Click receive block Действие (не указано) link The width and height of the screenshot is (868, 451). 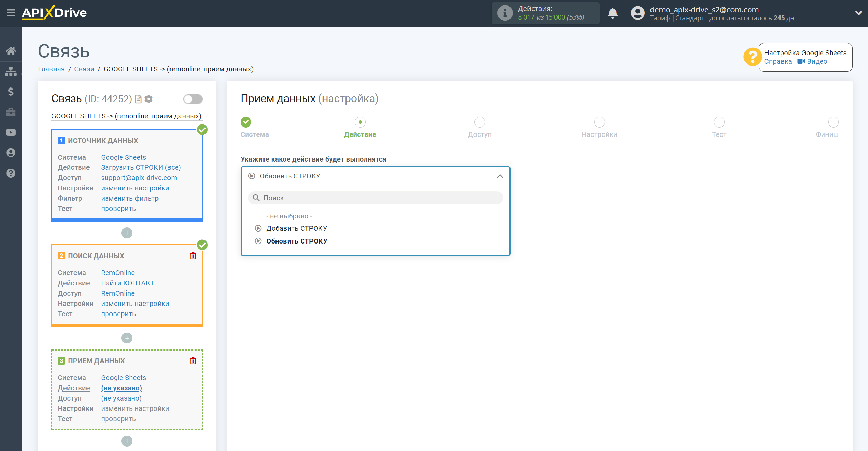coord(121,388)
